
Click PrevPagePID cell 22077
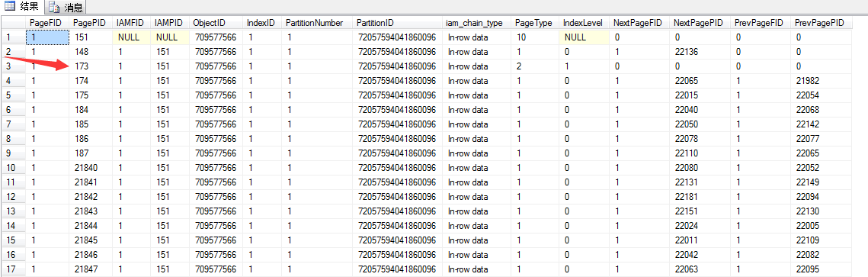pos(822,139)
